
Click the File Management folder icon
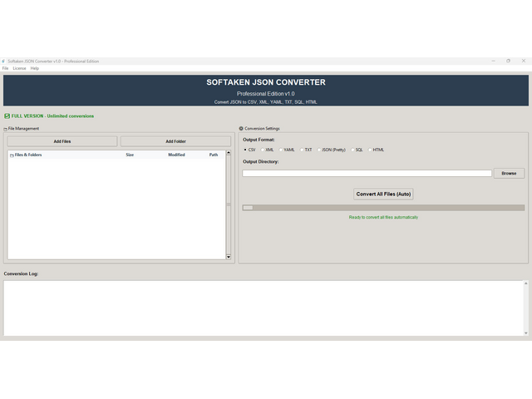[6, 129]
